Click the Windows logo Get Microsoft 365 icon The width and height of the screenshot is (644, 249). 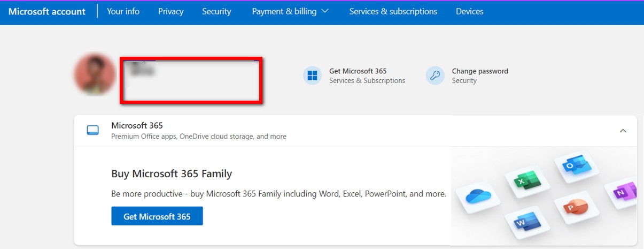pyautogui.click(x=312, y=76)
